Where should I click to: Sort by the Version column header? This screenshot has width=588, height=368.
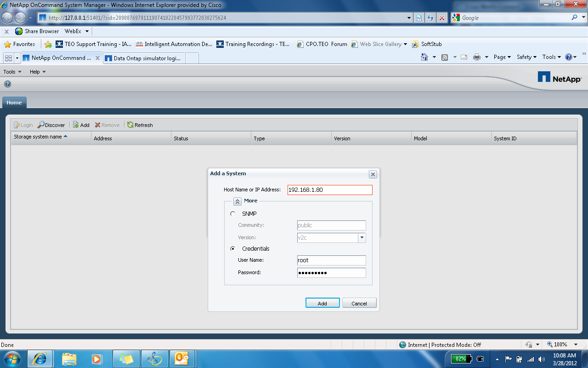click(371, 138)
